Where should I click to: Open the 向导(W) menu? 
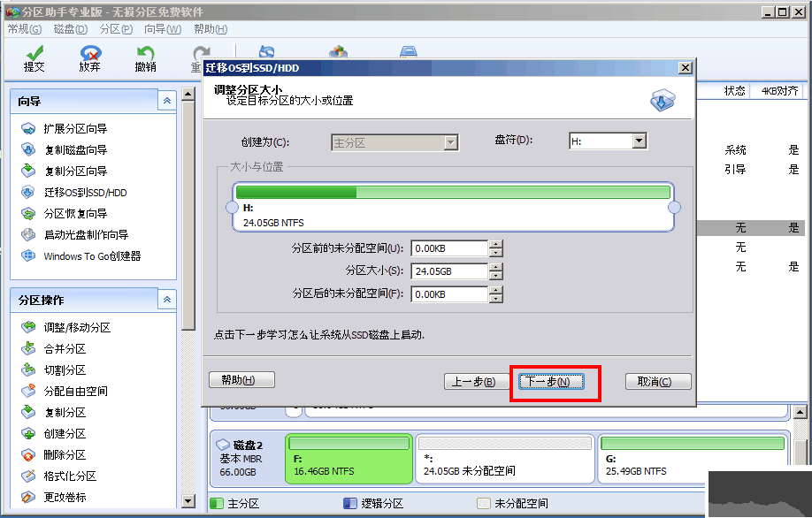(163, 29)
